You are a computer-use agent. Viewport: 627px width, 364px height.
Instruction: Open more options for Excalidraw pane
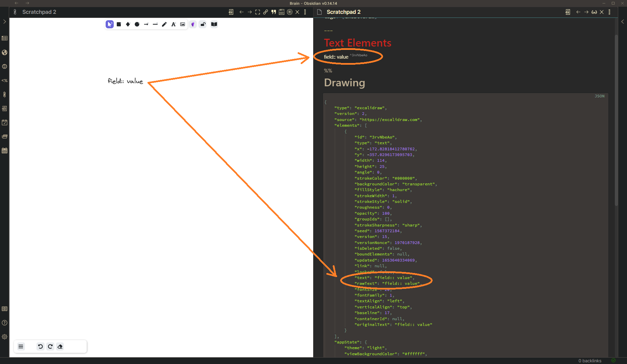tap(305, 12)
